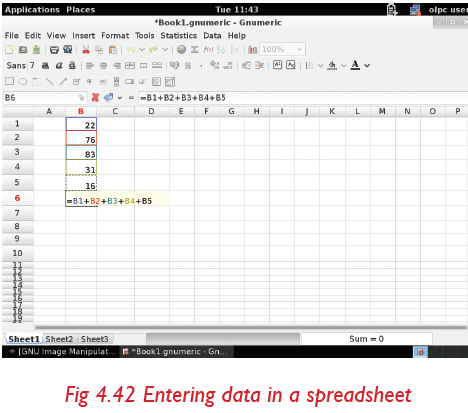Open Places menu in top panel
468x413 pixels.
[x=81, y=10]
